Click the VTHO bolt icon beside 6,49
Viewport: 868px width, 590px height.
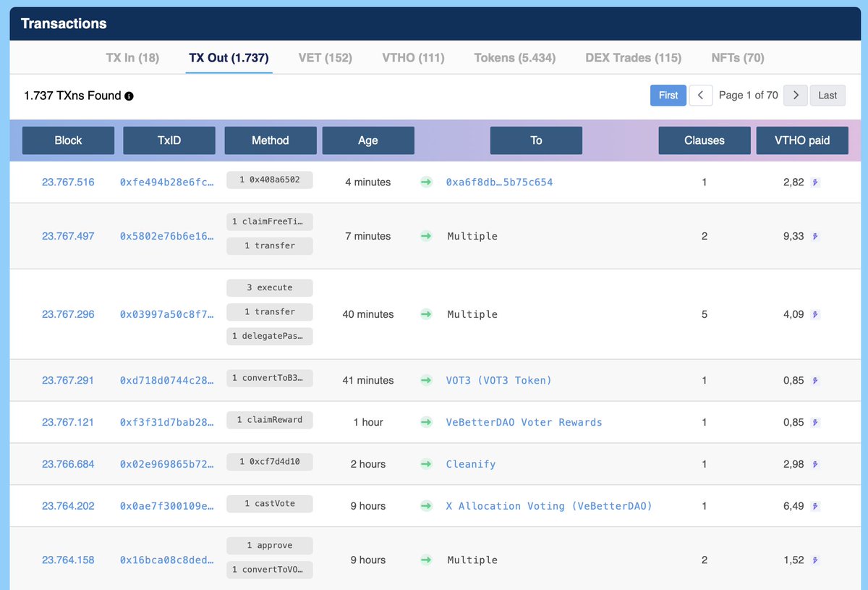pos(816,506)
